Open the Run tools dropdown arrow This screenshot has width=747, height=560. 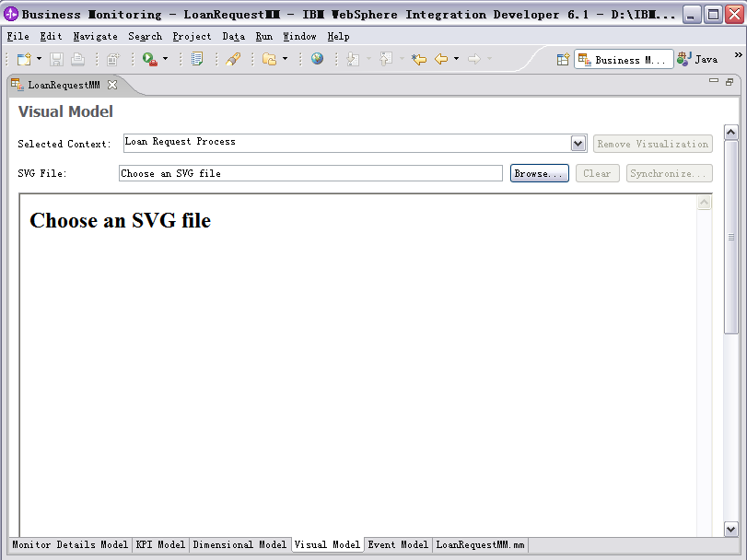pos(165,59)
